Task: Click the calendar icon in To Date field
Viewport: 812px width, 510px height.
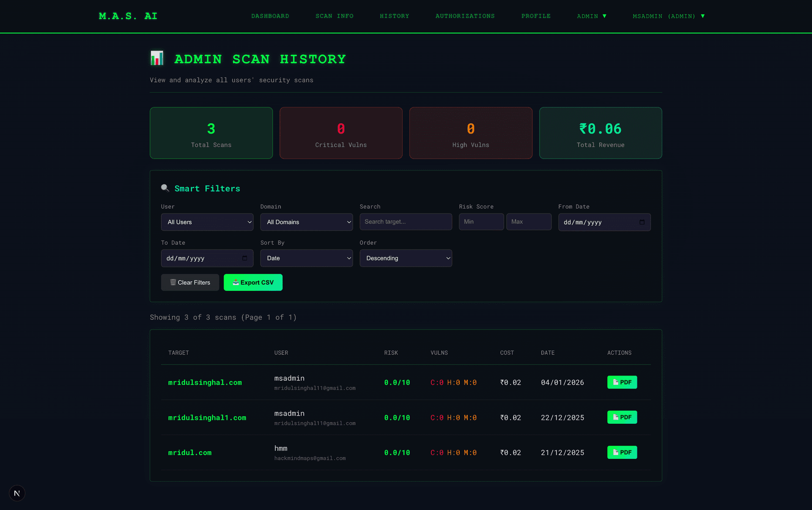Action: [244, 258]
